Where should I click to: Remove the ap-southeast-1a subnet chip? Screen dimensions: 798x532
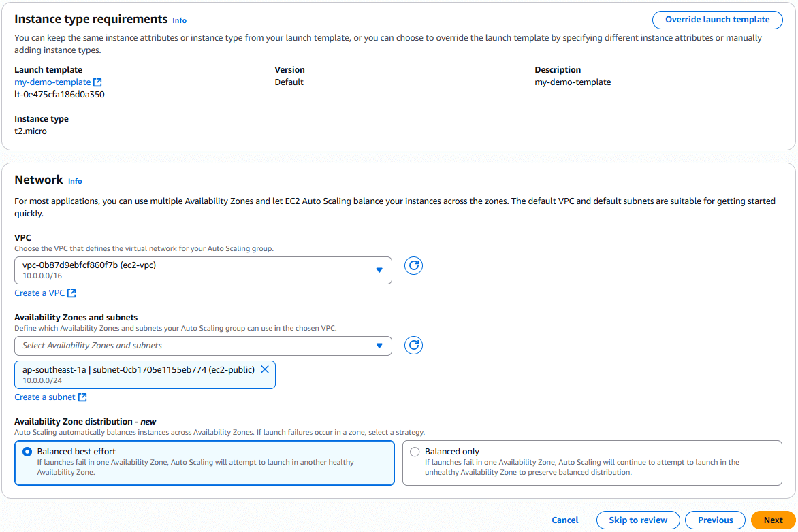pyautogui.click(x=265, y=369)
